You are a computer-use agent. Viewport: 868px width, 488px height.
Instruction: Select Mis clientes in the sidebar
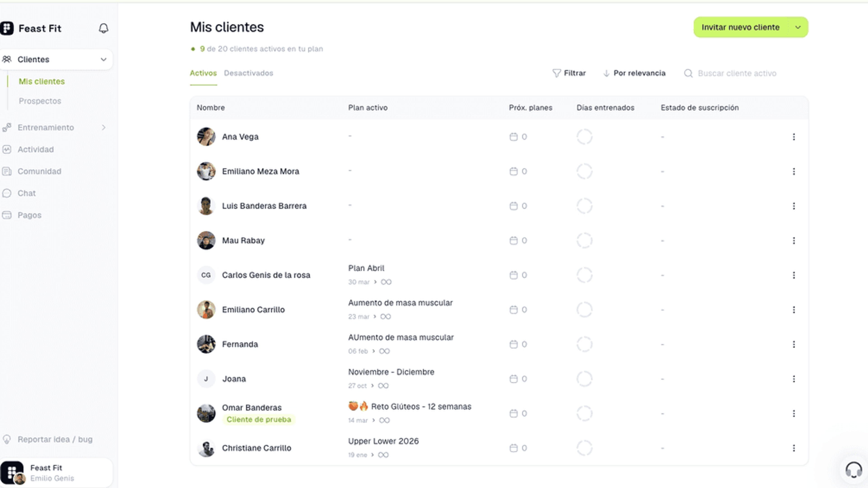42,82
